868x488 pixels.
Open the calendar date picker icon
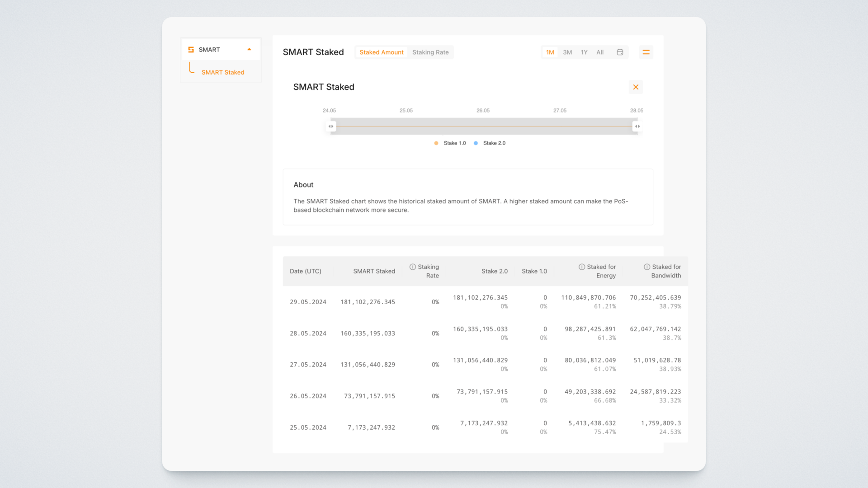620,52
